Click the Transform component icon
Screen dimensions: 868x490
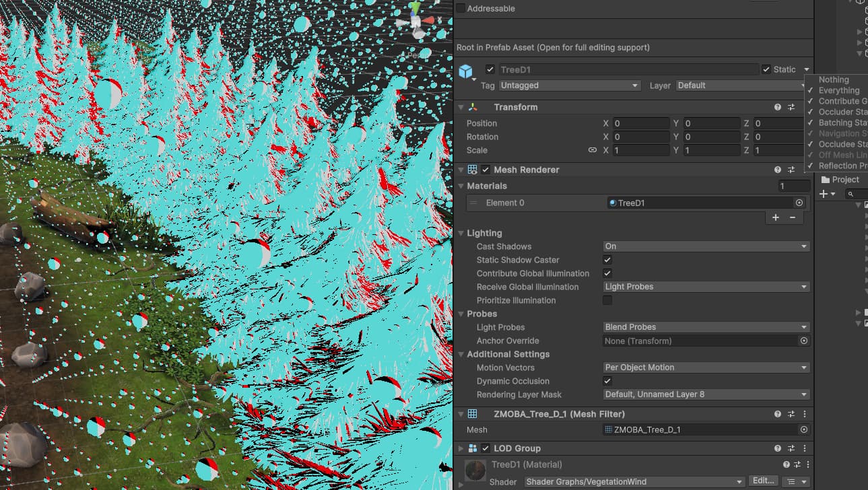(473, 106)
